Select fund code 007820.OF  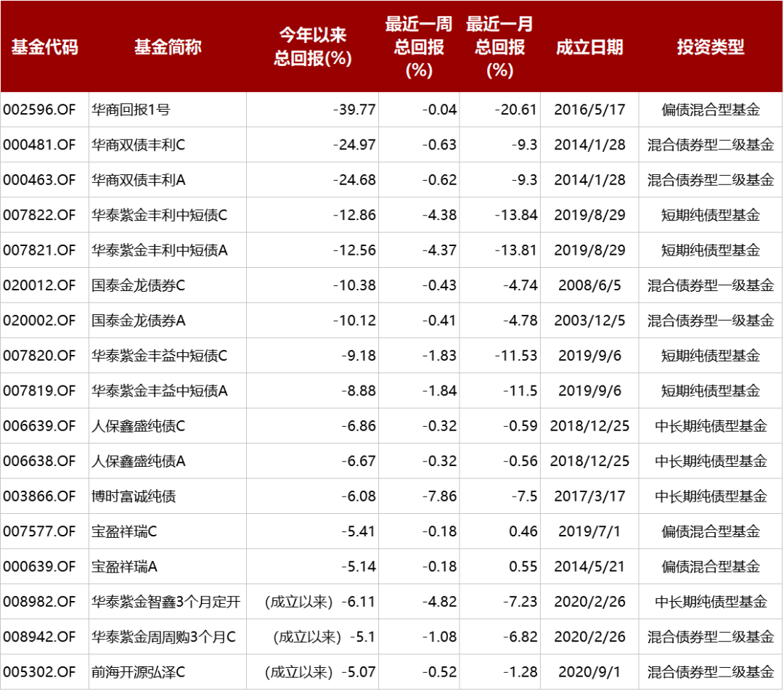[39, 356]
